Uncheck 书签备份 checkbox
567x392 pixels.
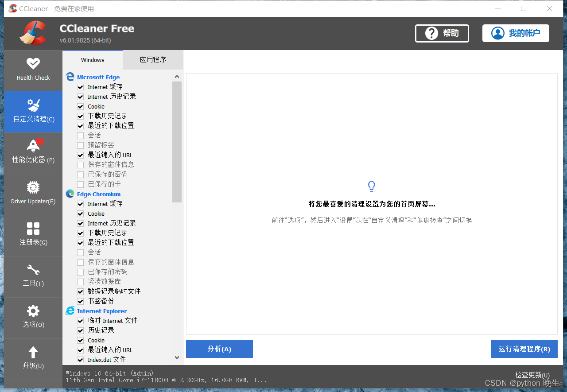(x=80, y=301)
